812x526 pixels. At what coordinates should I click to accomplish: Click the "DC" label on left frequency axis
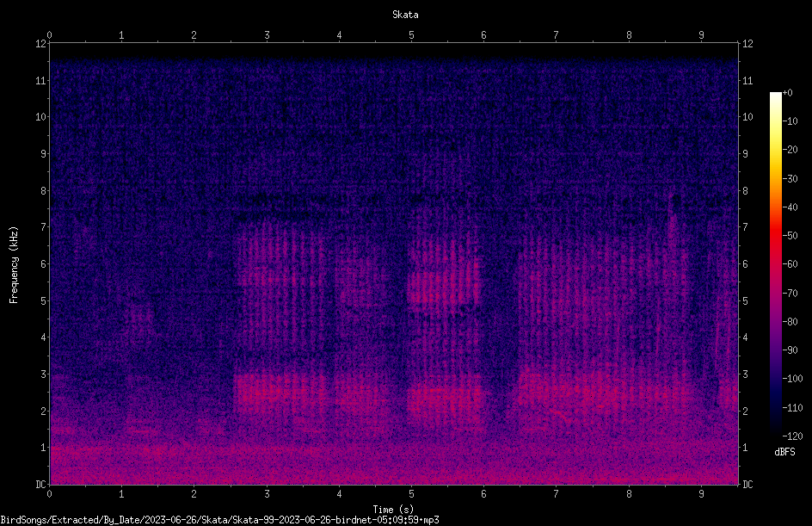pos(40,485)
